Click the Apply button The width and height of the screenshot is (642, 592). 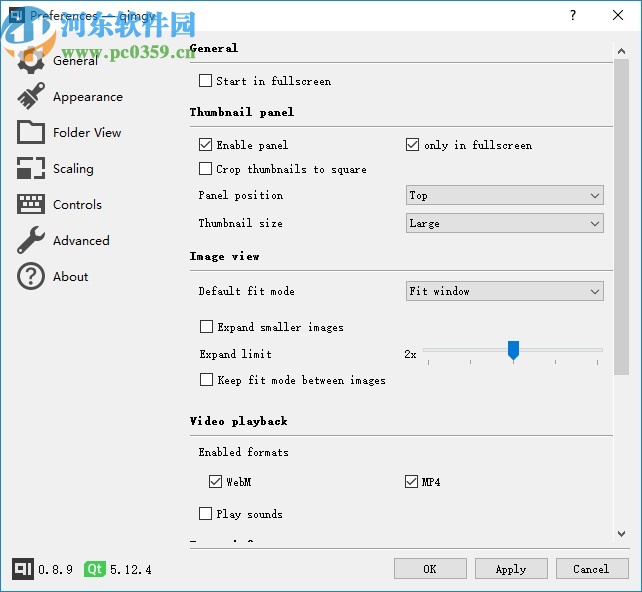[511, 569]
